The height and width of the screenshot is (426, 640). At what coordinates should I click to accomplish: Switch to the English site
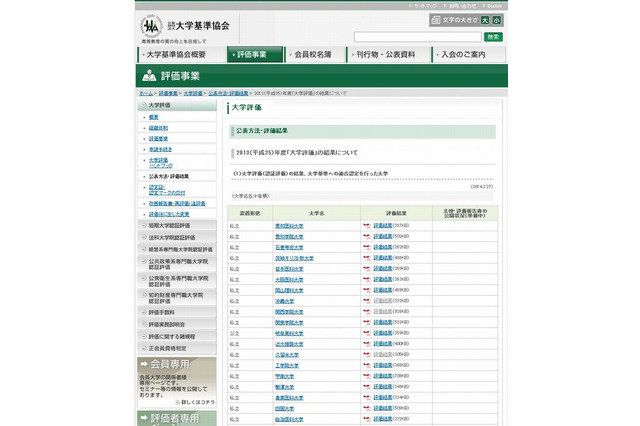pyautogui.click(x=494, y=6)
